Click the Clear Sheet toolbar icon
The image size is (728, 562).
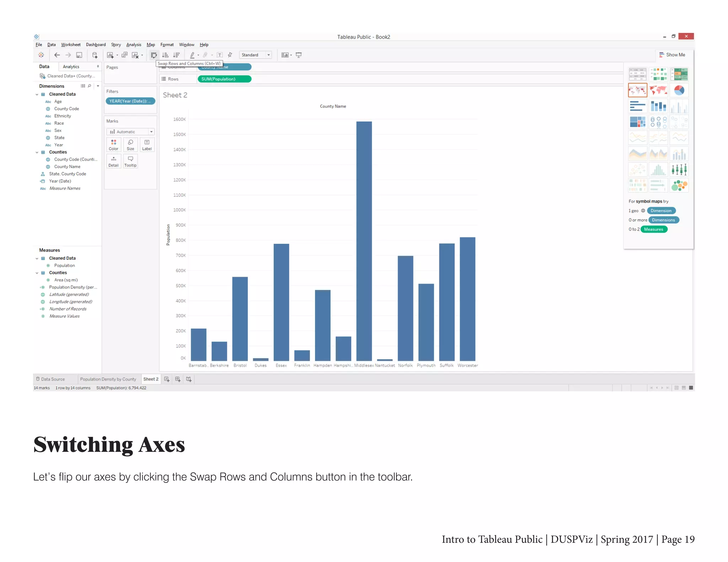[x=135, y=55]
